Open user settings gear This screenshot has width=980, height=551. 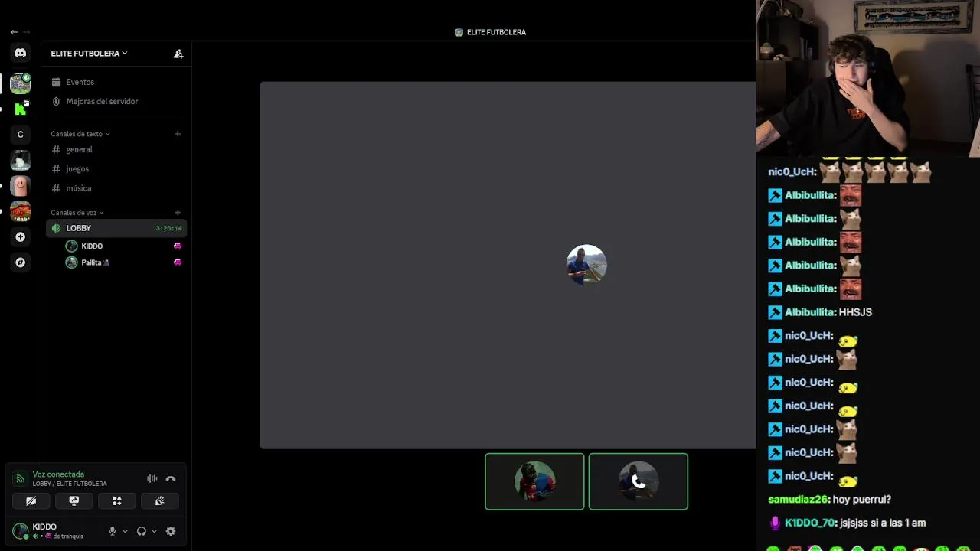coord(171,531)
